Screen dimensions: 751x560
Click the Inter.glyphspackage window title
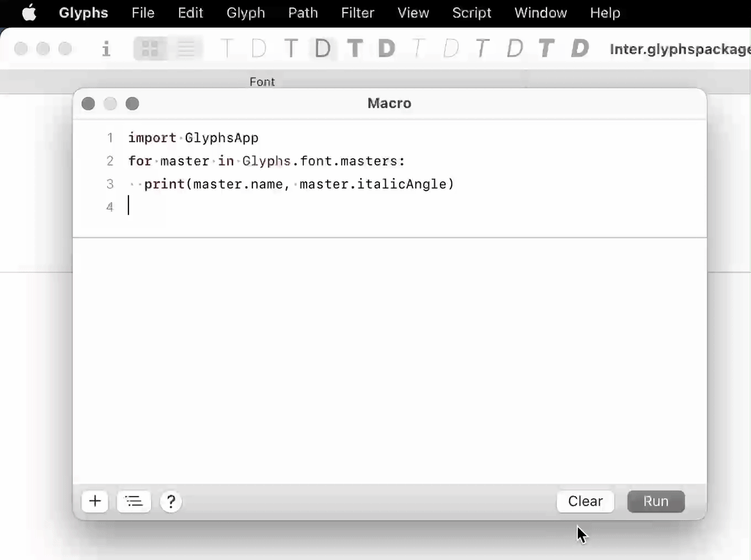pos(680,49)
